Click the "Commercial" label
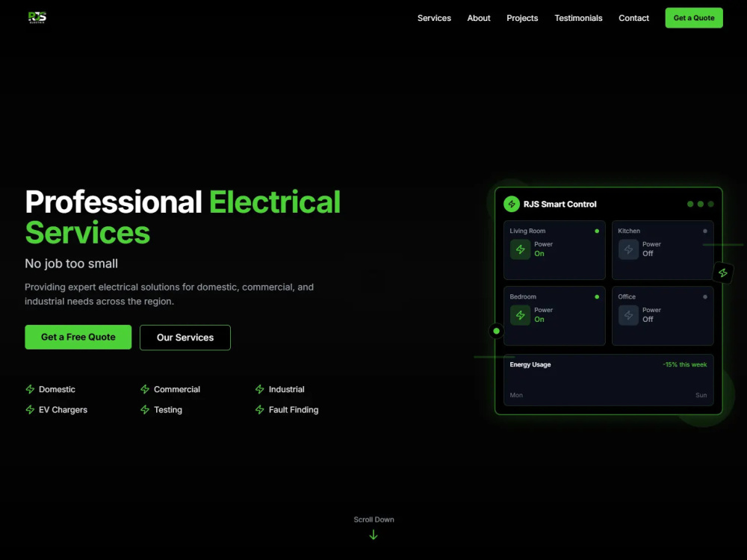The height and width of the screenshot is (560, 747). click(x=177, y=390)
